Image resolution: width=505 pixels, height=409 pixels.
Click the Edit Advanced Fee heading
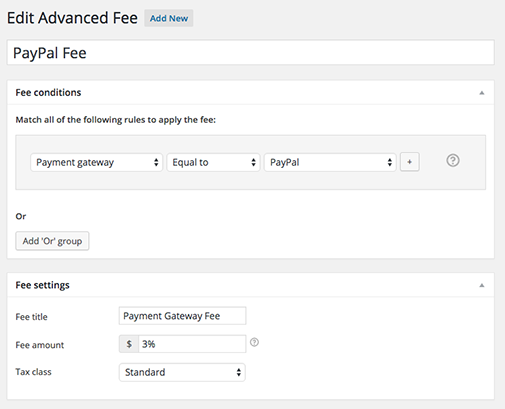pyautogui.click(x=72, y=18)
